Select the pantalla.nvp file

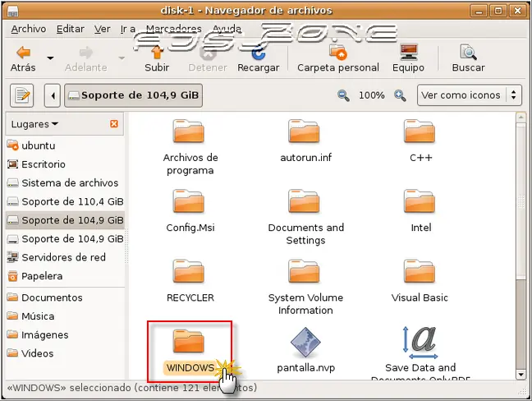[x=305, y=342]
